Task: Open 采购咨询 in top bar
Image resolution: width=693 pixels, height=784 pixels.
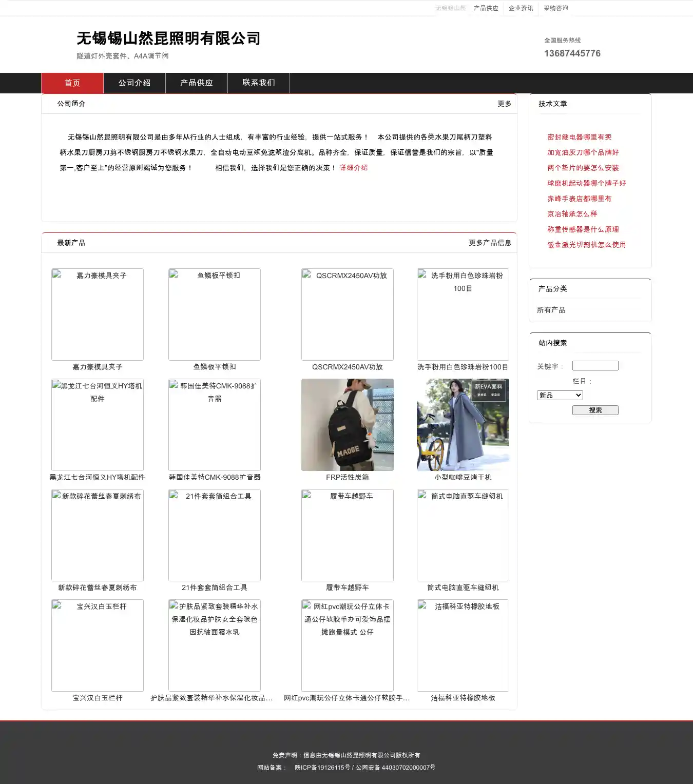Action: point(555,8)
